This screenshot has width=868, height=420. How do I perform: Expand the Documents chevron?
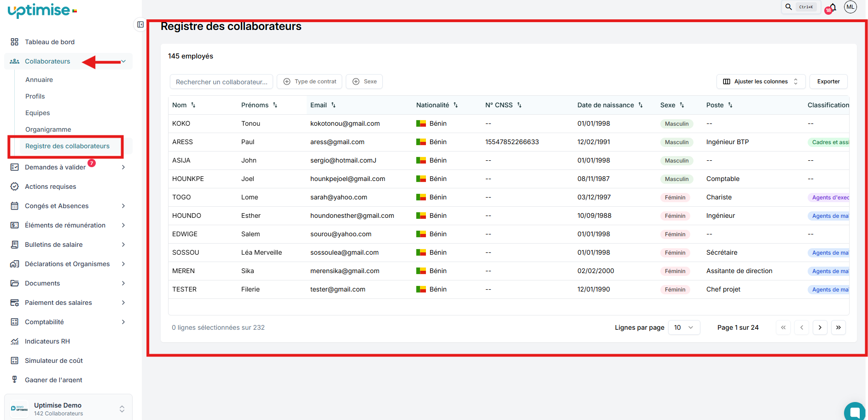click(123, 283)
